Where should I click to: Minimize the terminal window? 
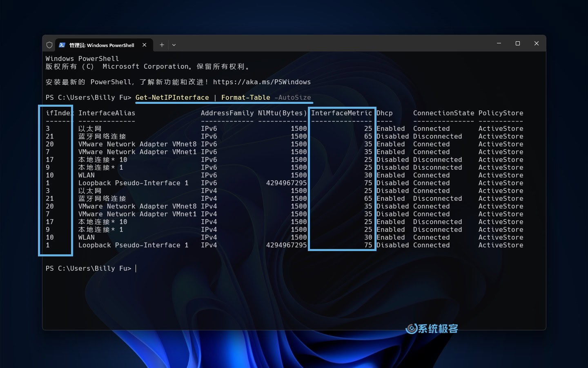tap(499, 43)
